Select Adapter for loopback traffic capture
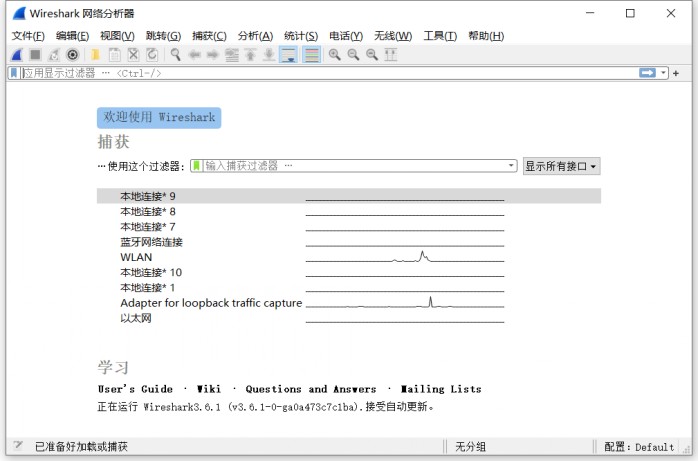 pos(349,303)
